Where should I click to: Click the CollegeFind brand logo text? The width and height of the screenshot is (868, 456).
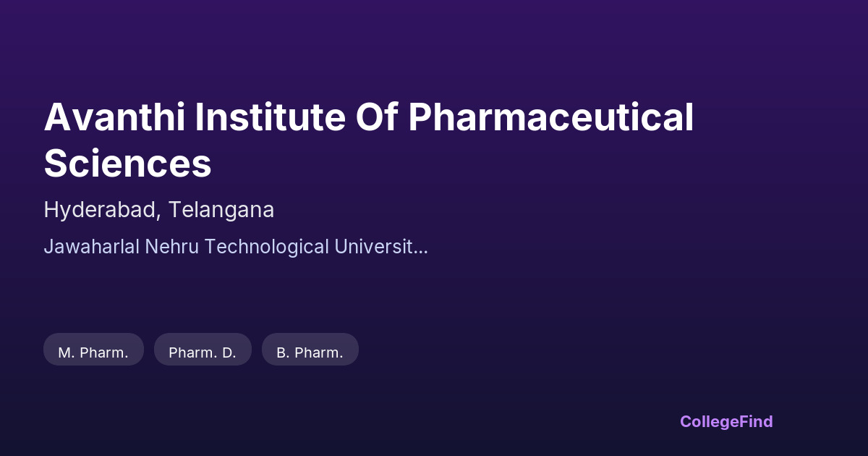click(x=726, y=421)
